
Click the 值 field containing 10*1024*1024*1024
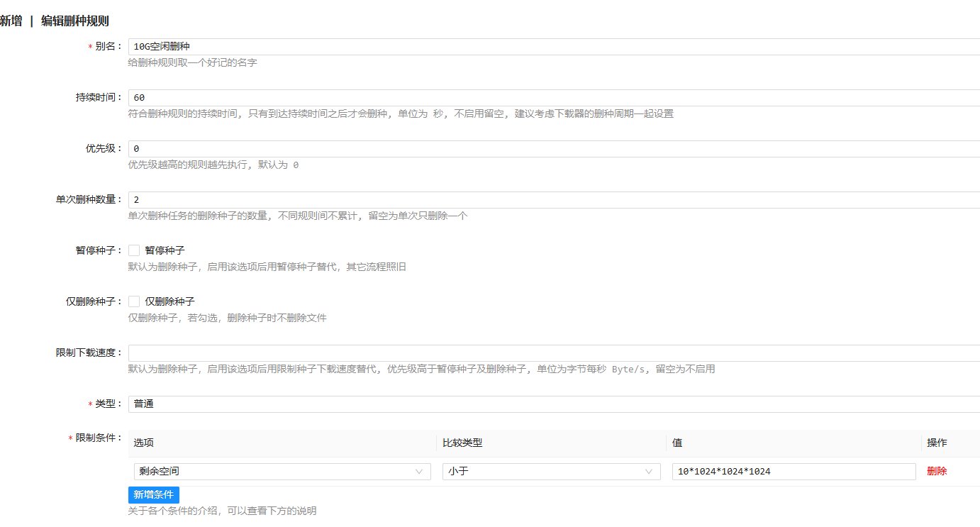click(794, 472)
